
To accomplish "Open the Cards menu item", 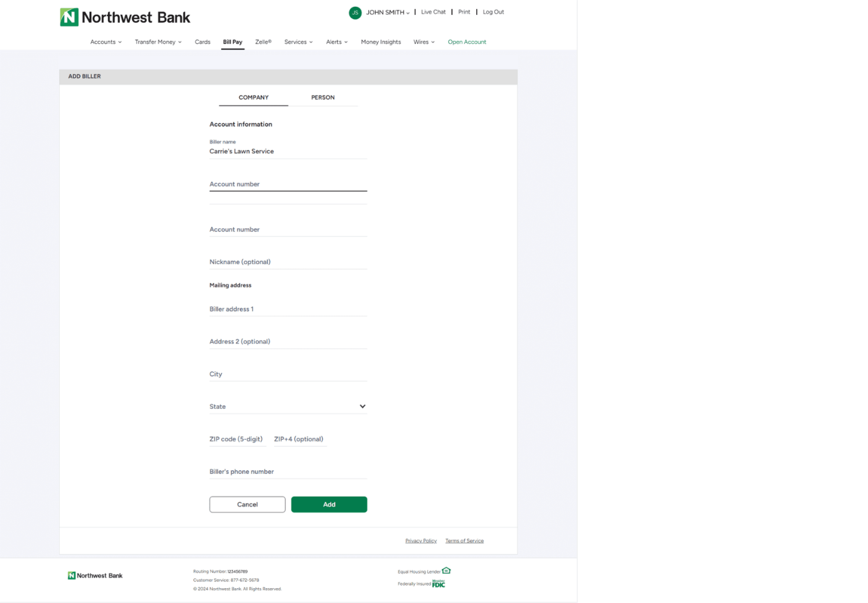I will click(202, 42).
